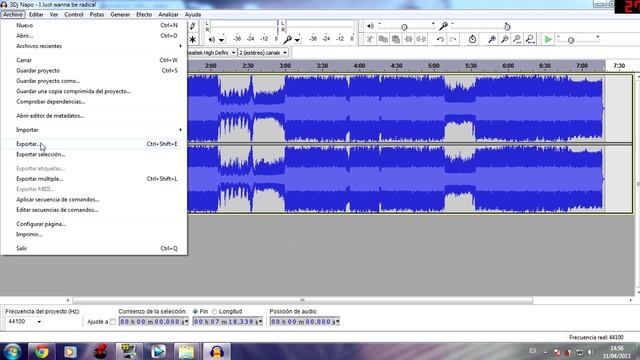
Task: Click the microphone icon beside the input slider
Action: point(443,27)
